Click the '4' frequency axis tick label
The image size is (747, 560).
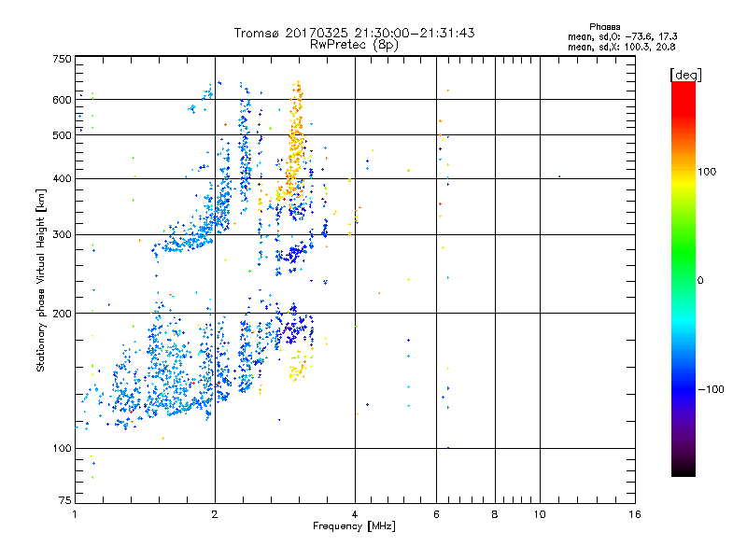[x=355, y=514]
